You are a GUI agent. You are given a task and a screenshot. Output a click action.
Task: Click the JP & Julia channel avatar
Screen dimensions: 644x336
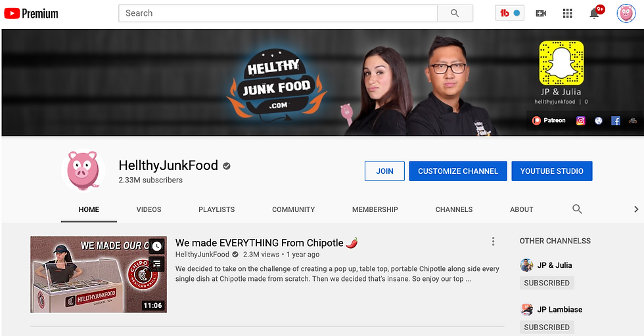[x=526, y=265]
